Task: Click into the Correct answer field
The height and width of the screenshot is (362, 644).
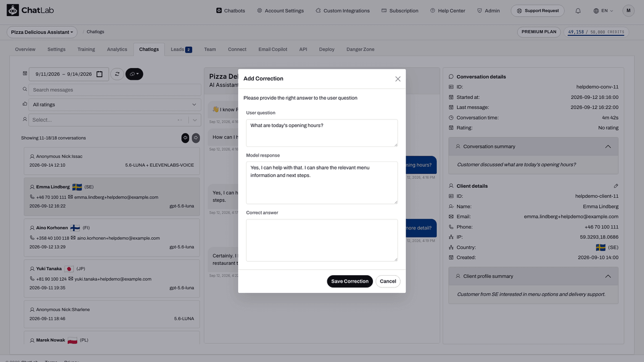Action: click(322, 240)
